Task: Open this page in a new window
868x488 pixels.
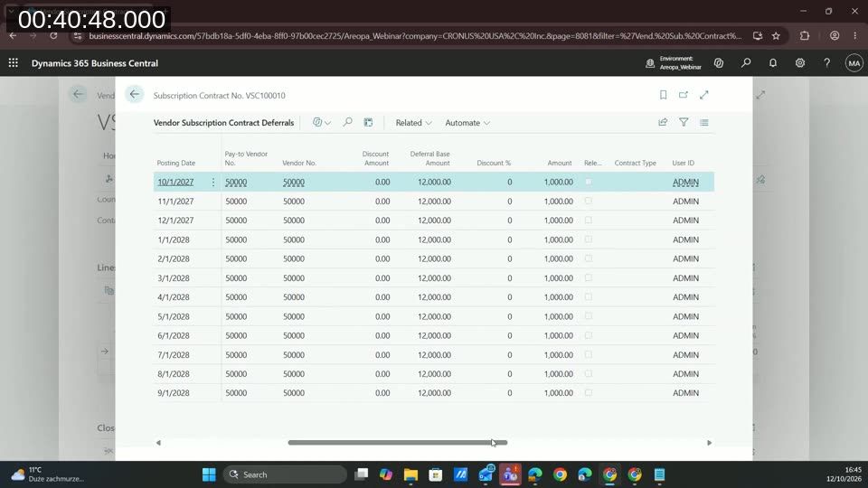Action: pos(684,95)
